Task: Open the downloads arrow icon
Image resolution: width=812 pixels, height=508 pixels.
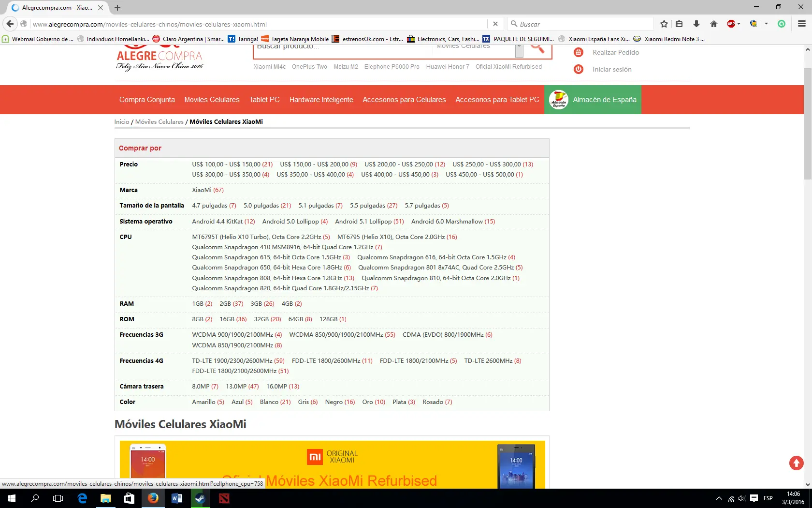Action: (x=696, y=24)
